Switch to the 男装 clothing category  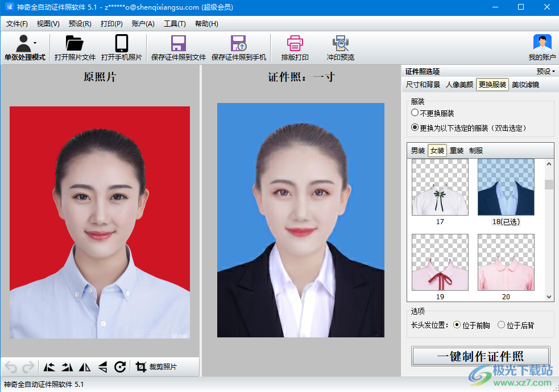418,151
